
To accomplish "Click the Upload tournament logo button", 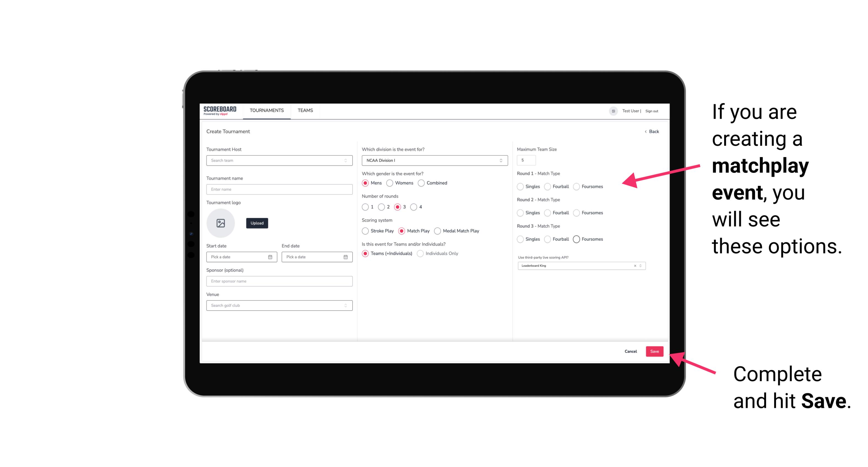I will click(x=256, y=223).
